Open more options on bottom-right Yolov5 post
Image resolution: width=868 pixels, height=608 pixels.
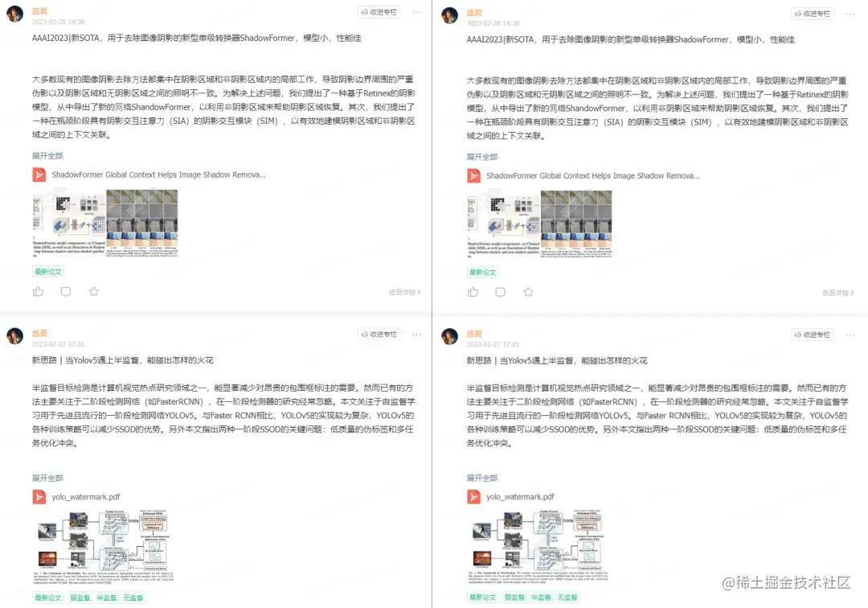tap(850, 335)
